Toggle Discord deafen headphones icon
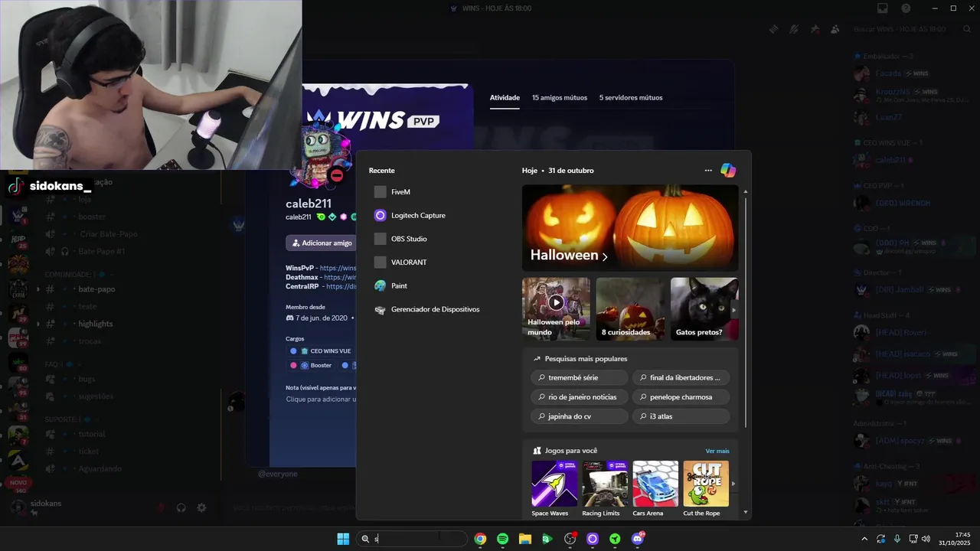Screen dimensions: 980x551 pyautogui.click(x=181, y=507)
